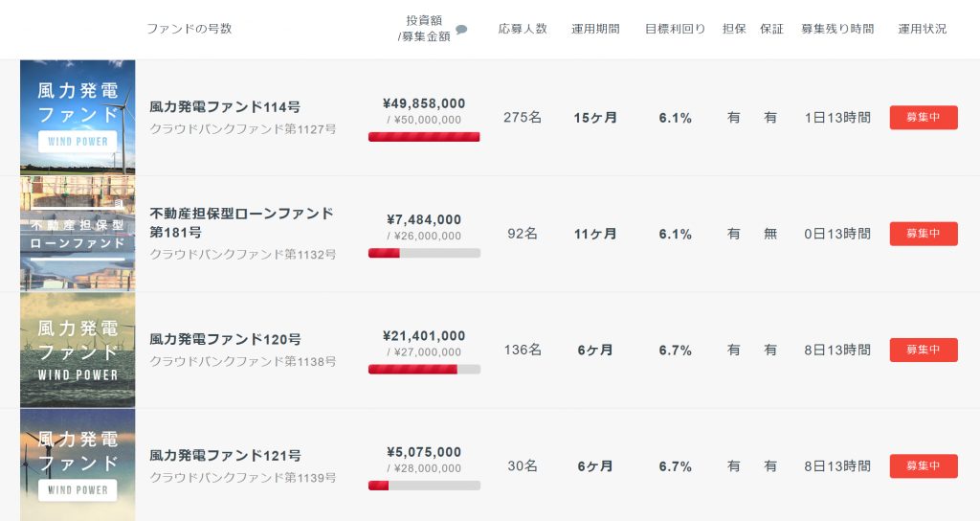
Task: Open the 風力発電ファンド121号 thumbnail image
Action: (x=78, y=464)
